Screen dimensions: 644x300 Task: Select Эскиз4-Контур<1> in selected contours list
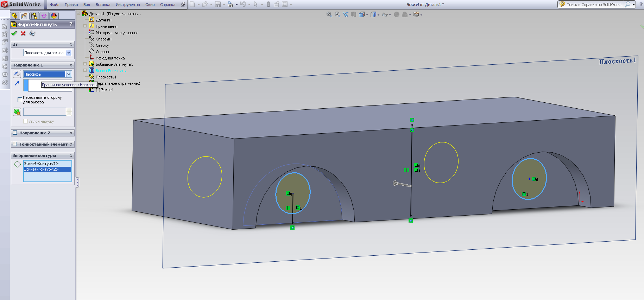click(x=41, y=164)
